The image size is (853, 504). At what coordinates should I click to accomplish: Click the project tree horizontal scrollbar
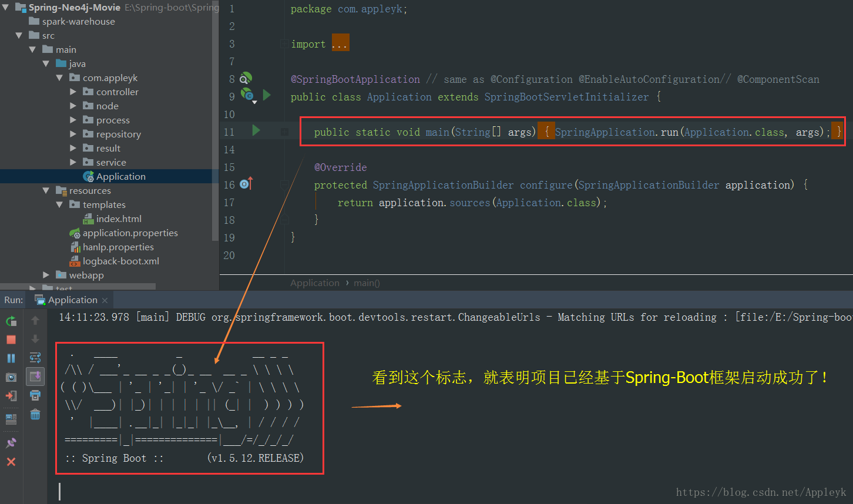click(78, 287)
